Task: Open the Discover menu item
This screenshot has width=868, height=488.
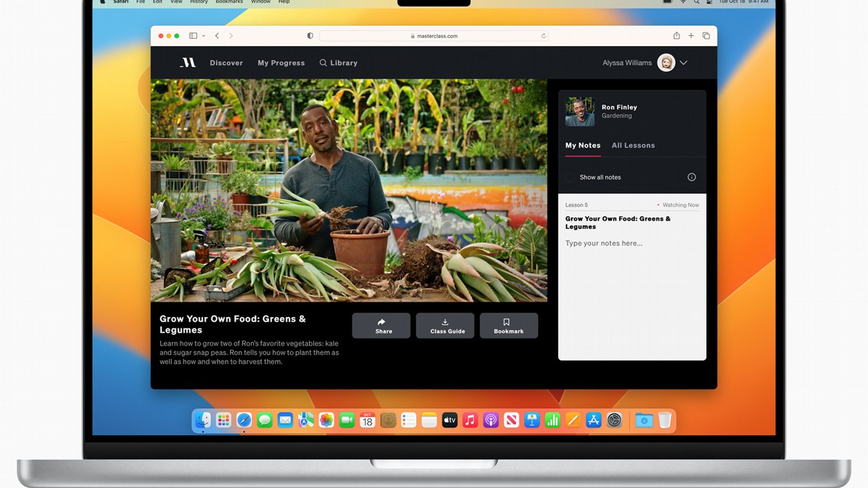Action: [226, 62]
